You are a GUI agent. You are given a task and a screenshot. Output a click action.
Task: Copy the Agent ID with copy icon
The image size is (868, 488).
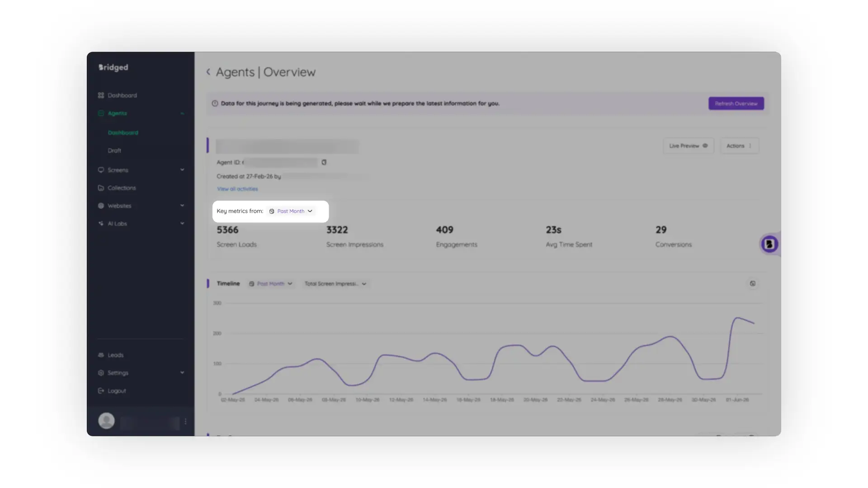pyautogui.click(x=324, y=162)
